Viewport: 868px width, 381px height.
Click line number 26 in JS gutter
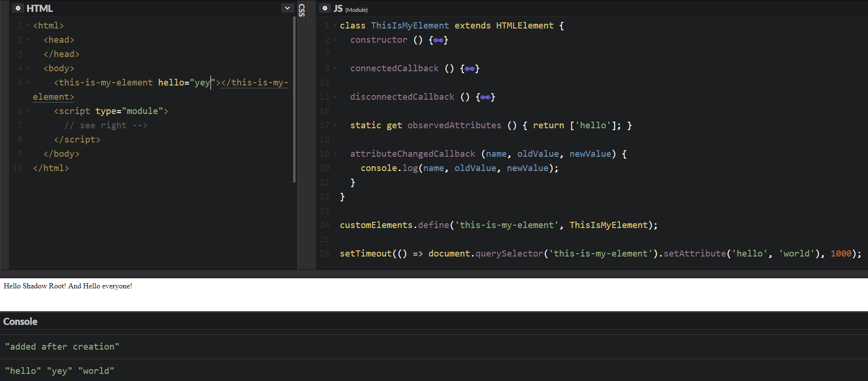click(324, 254)
